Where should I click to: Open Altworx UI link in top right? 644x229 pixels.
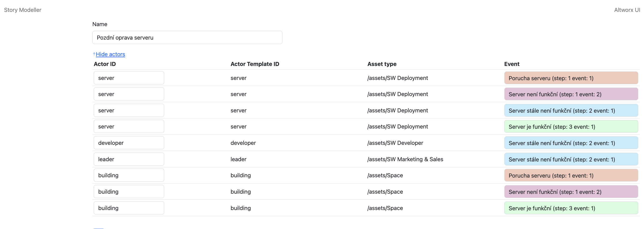(x=627, y=10)
